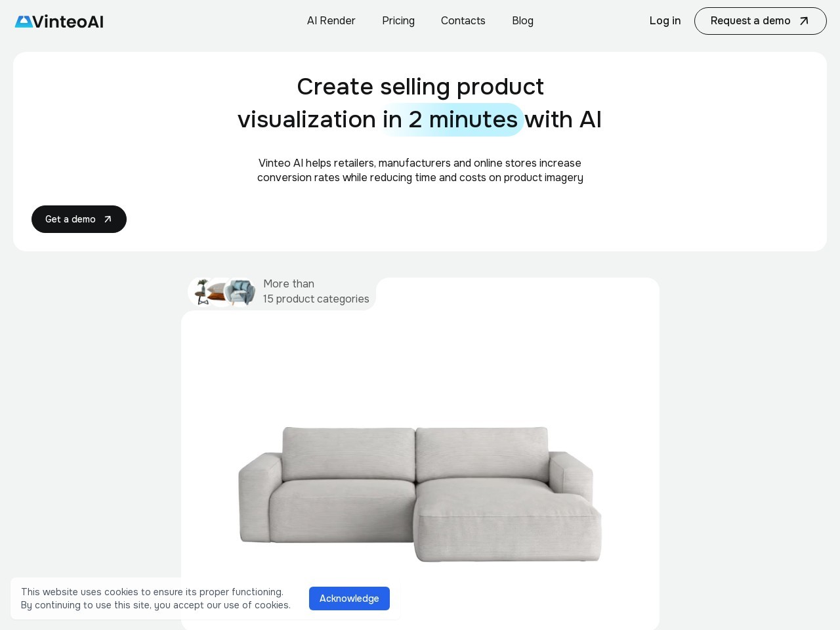Click the side table thumbnail in categories badge
The image size is (840, 630).
pyautogui.click(x=201, y=294)
